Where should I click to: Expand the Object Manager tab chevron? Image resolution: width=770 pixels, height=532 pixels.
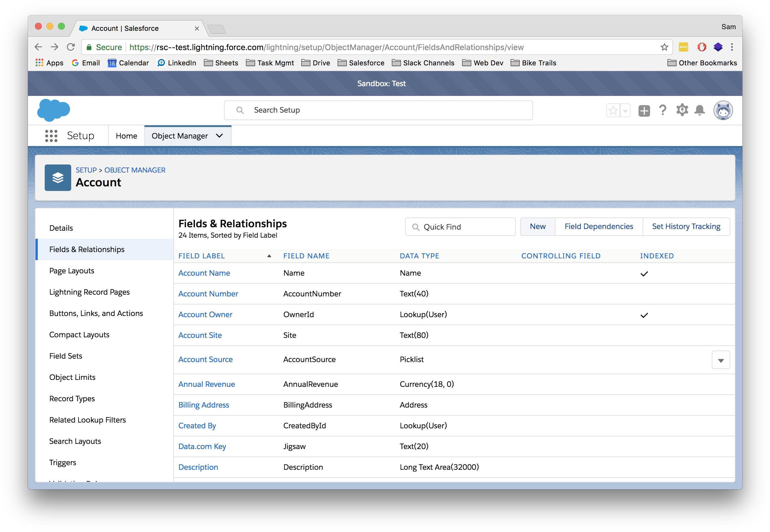pos(219,136)
